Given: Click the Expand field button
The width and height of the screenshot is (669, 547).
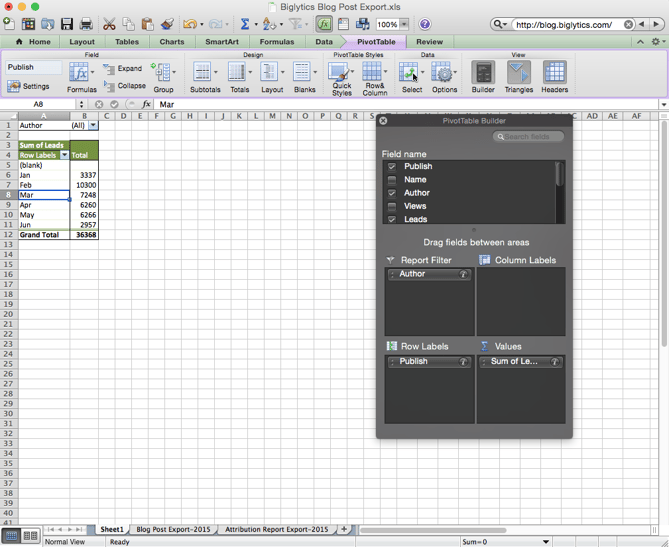Looking at the screenshot, I should point(124,69).
